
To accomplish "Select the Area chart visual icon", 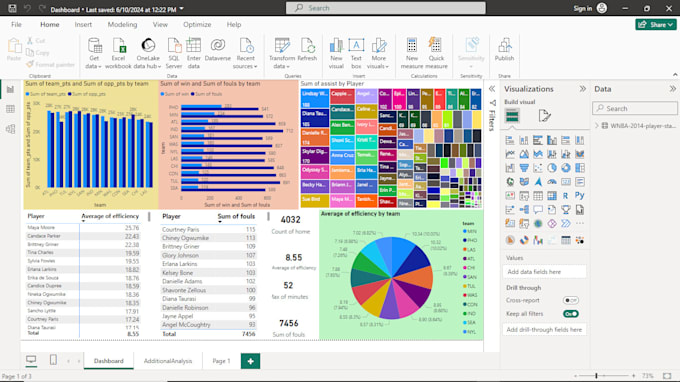I will [524, 154].
